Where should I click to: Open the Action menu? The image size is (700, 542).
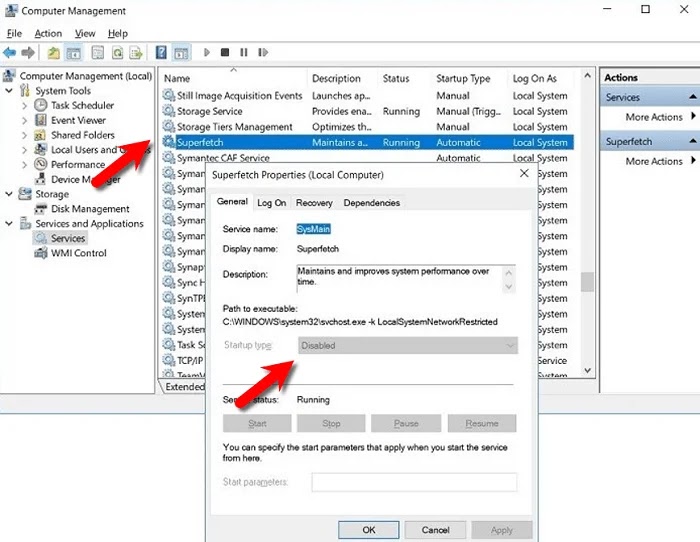(48, 33)
